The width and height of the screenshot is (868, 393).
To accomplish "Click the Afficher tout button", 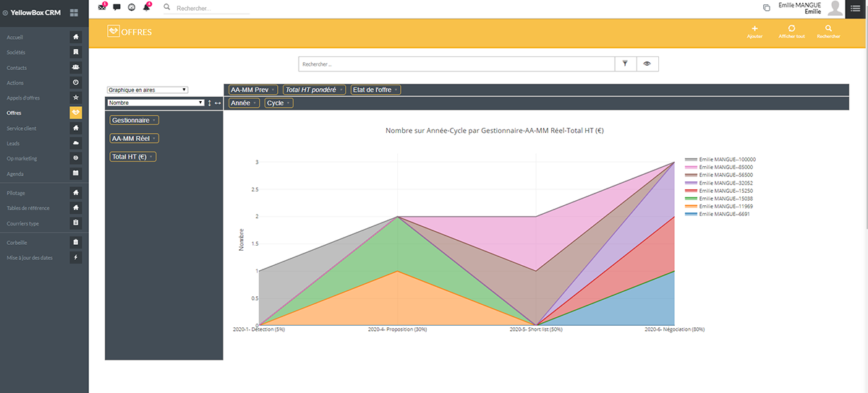I will tap(791, 32).
